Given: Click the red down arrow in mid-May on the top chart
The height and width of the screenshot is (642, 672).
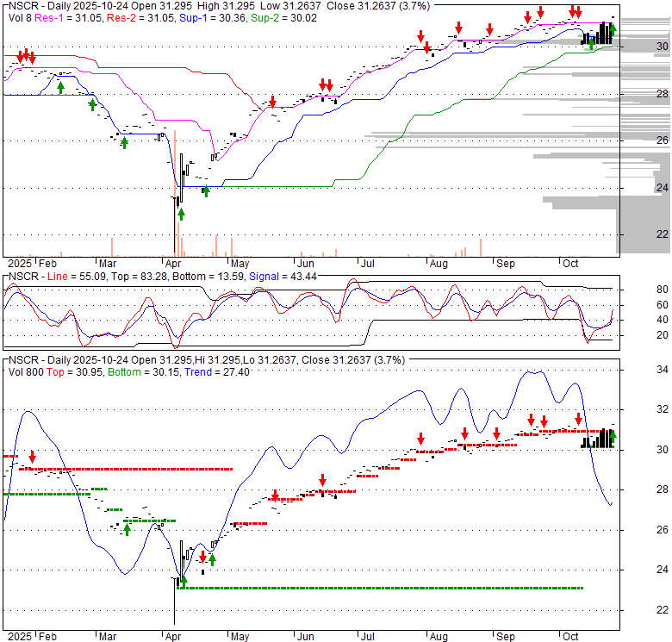Looking at the screenshot, I should 272,103.
